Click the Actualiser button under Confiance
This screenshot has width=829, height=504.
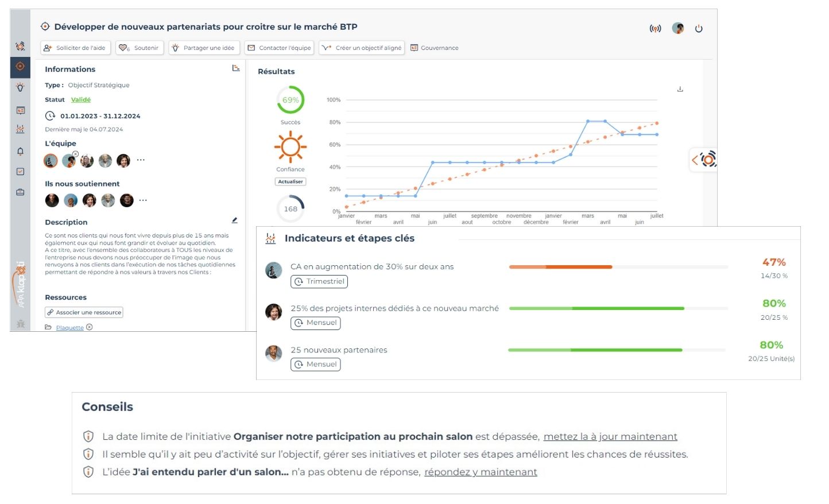click(x=290, y=181)
